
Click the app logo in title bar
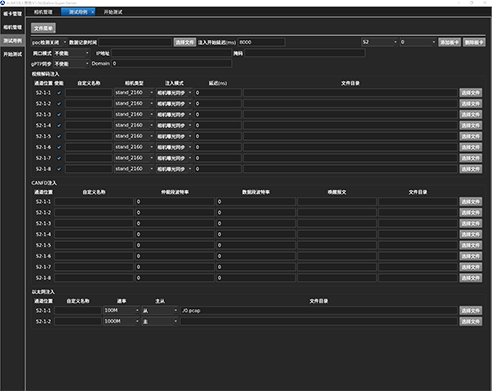[3, 3]
